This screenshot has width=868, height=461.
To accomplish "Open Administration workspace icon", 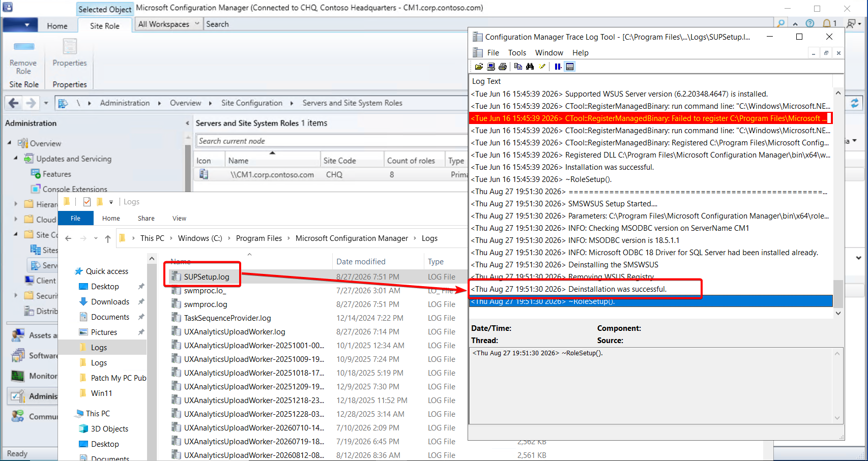I will tap(18, 396).
